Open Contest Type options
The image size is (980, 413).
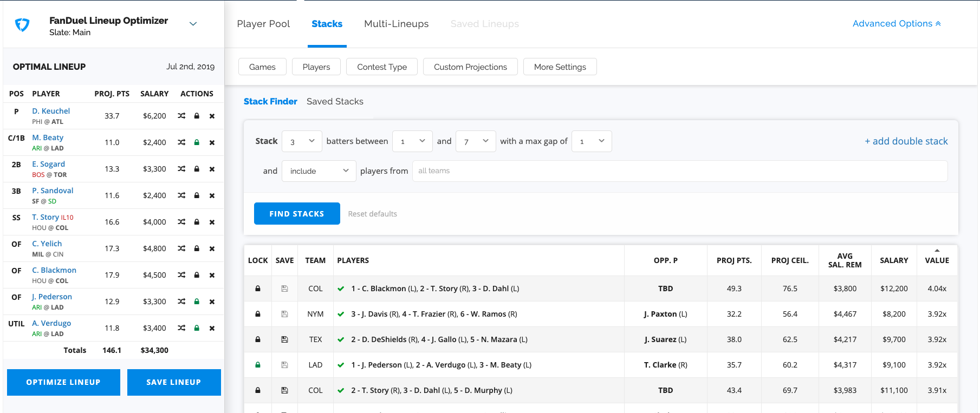pyautogui.click(x=382, y=67)
